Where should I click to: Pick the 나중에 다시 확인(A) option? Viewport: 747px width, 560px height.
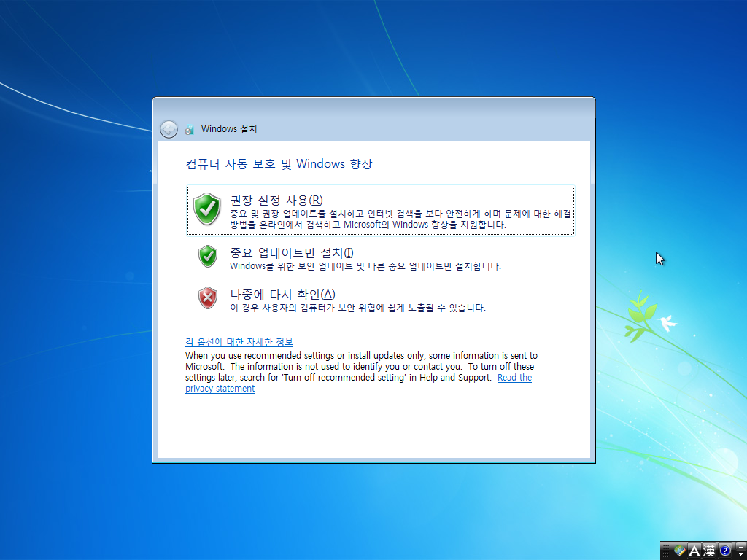(x=380, y=300)
